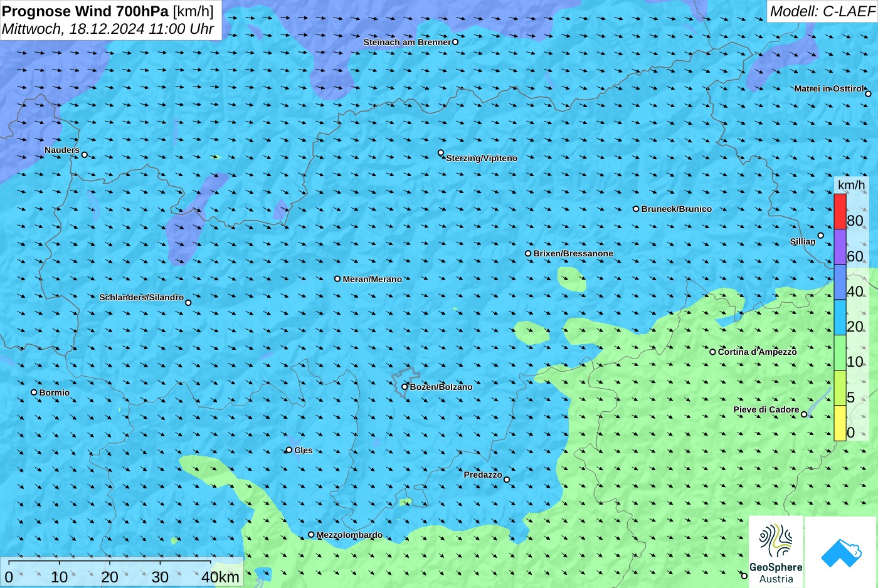Click the Bozen/Bolzano label text

coord(442,387)
